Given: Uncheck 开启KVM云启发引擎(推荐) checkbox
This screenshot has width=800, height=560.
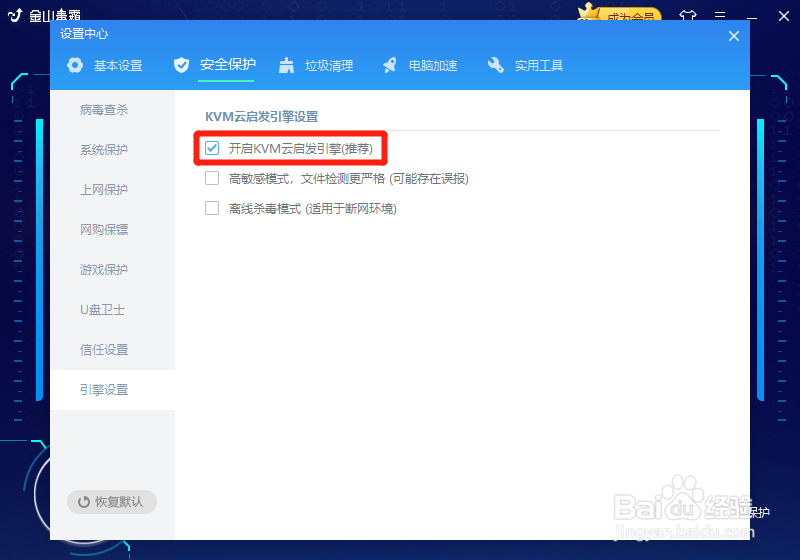Looking at the screenshot, I should [212, 148].
